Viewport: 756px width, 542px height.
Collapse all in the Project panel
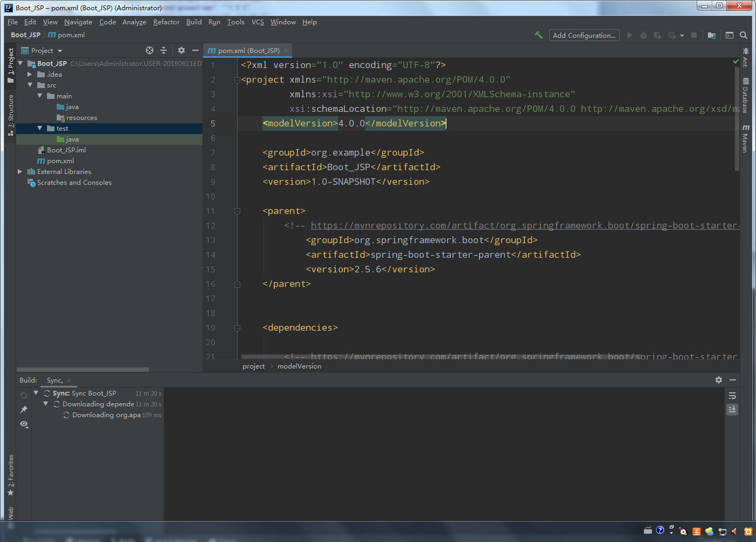164,50
